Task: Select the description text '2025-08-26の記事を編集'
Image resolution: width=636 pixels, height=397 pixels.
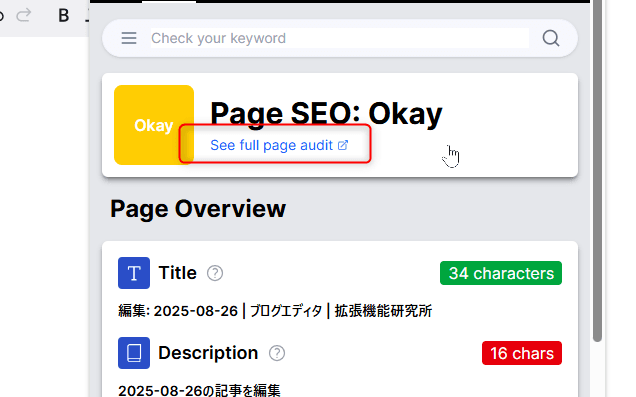Action: point(199,391)
